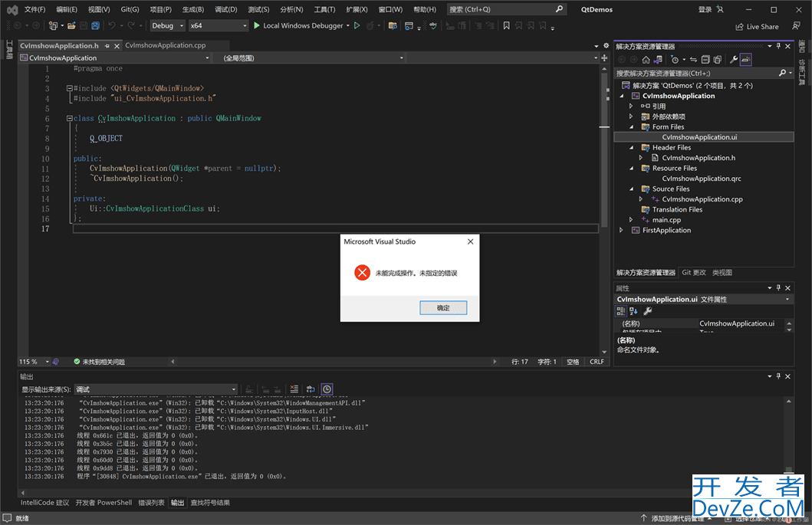Click the switch views icon in Solution Explorer
This screenshot has height=525, width=812.
click(x=658, y=60)
